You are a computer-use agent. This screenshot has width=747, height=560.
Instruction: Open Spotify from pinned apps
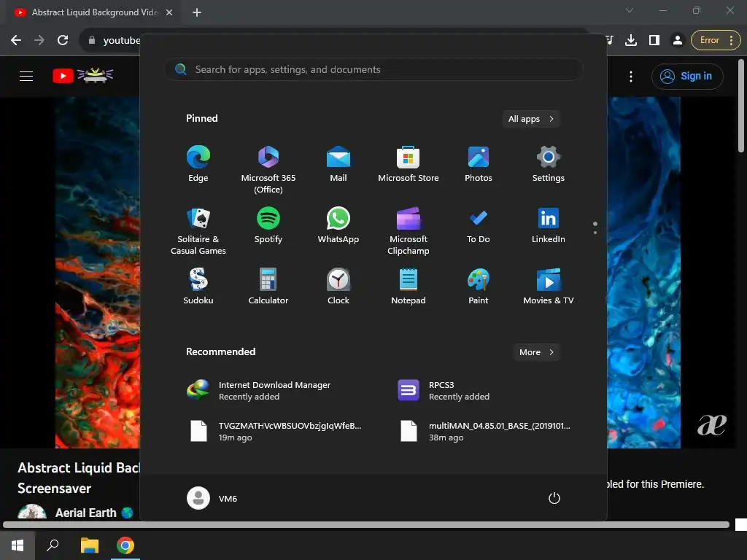268,226
